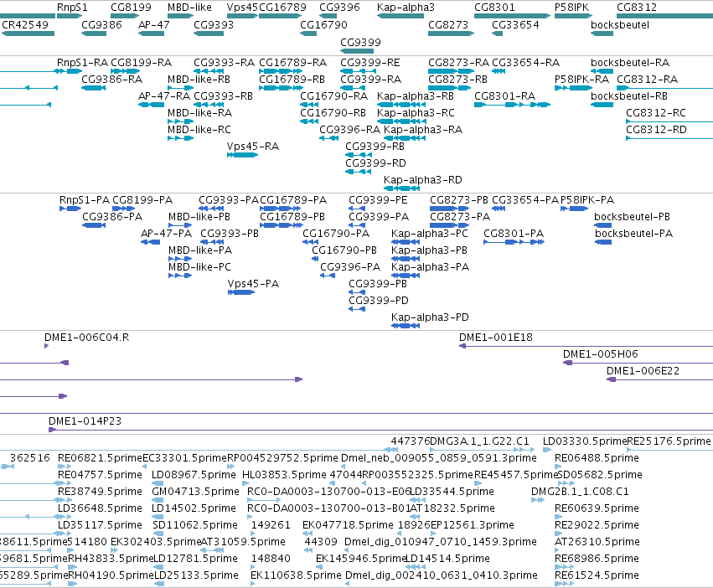Click transcript glyph under CG33654-RA label
713x588 pixels.
click(x=499, y=71)
